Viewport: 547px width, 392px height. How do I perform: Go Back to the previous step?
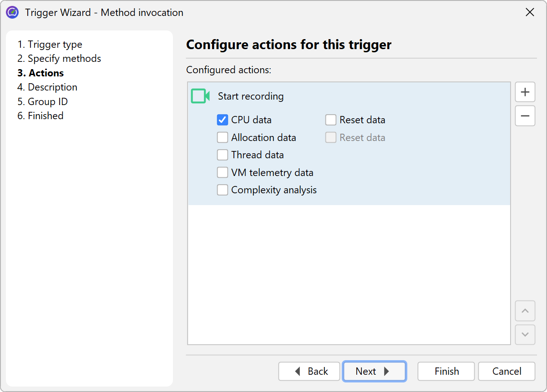point(309,372)
